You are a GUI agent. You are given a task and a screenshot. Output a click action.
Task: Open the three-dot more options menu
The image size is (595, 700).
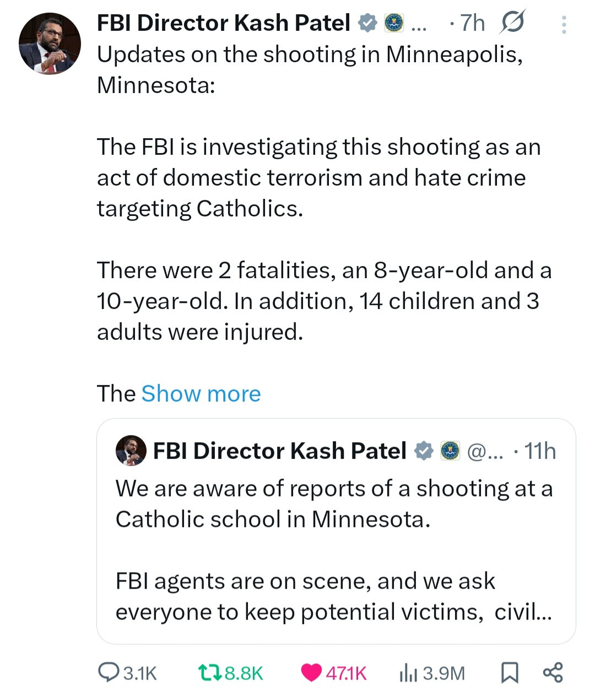[564, 25]
